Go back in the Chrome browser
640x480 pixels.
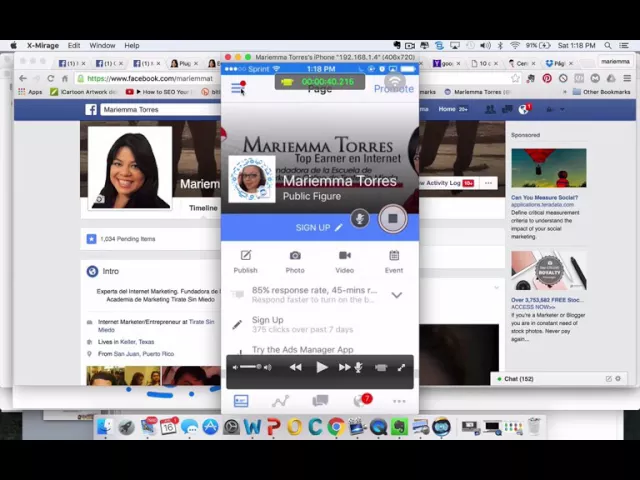23,78
